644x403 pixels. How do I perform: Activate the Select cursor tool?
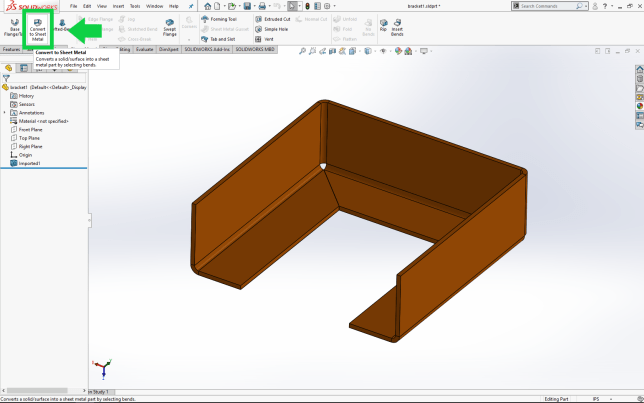[x=292, y=6]
